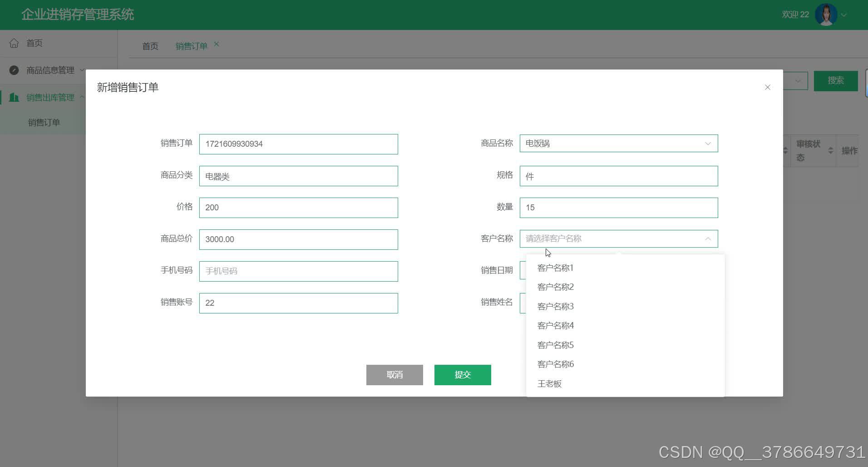Open the user menu arrow beside avatar

pyautogui.click(x=844, y=15)
